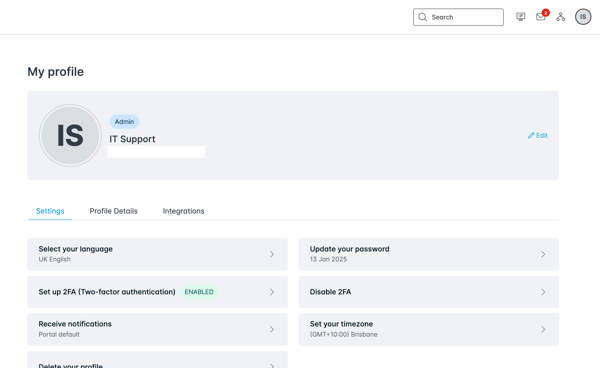Image resolution: width=600 pixels, height=368 pixels.
Task: Expand Update your password chevron
Action: (543, 254)
